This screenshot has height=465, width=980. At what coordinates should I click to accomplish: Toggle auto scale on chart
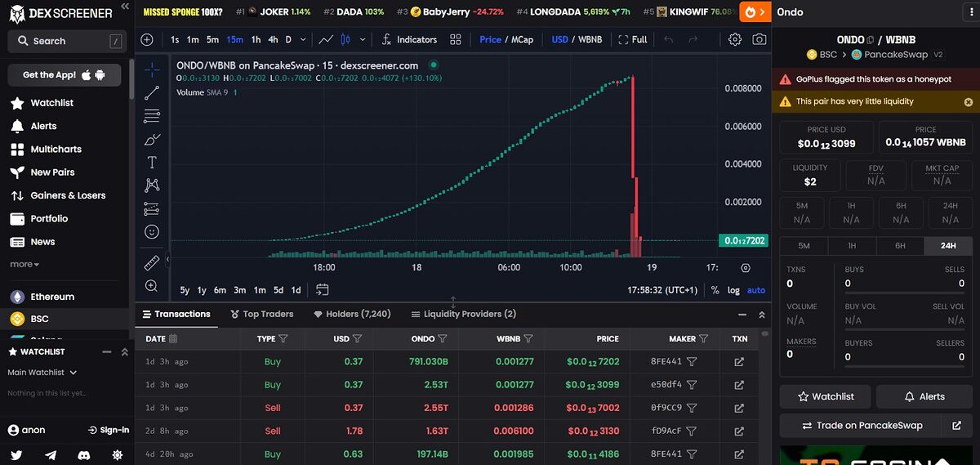click(756, 290)
